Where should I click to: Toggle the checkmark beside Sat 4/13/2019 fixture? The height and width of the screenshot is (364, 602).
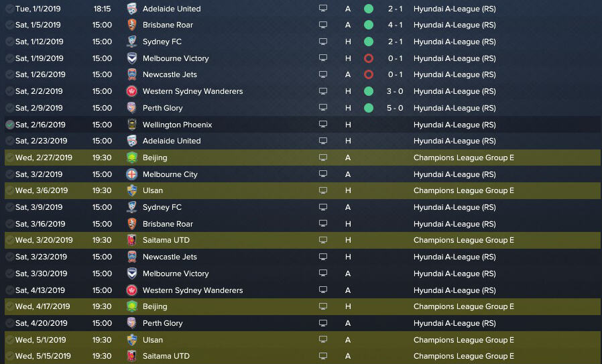tap(9, 290)
